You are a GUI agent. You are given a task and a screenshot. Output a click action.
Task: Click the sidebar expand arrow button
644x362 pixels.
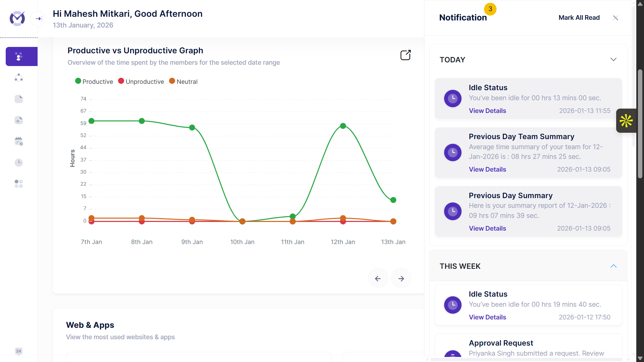[38, 19]
